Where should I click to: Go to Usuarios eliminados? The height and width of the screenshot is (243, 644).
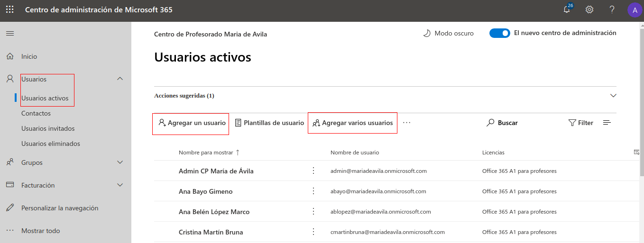51,144
